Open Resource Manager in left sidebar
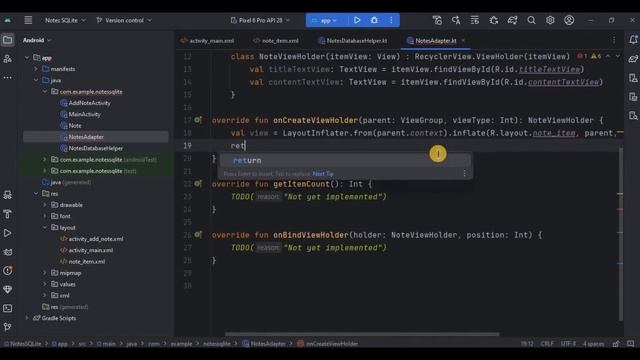The width and height of the screenshot is (640, 360). pos(7,59)
